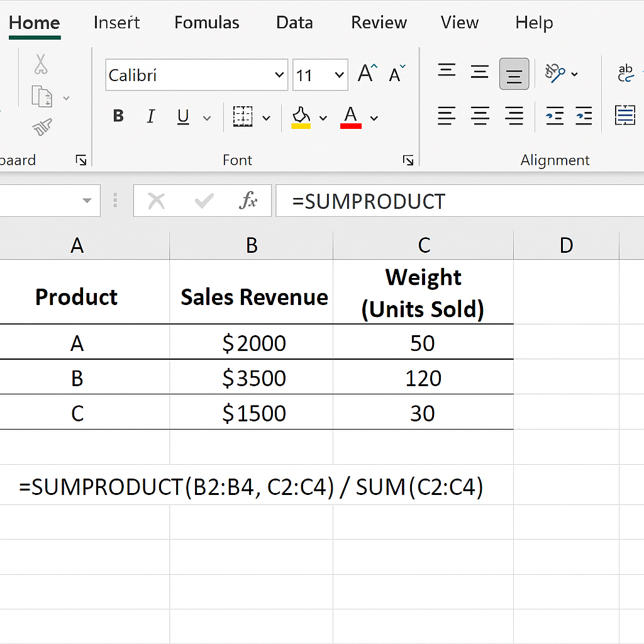Select the $3500 revenue cell
The width and height of the screenshot is (644, 644).
pos(252,377)
